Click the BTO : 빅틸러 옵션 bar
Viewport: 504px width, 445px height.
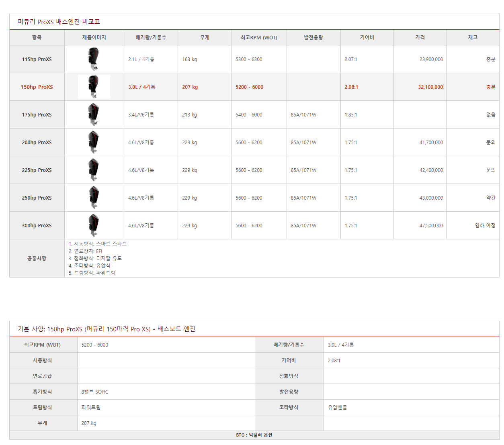click(x=254, y=435)
